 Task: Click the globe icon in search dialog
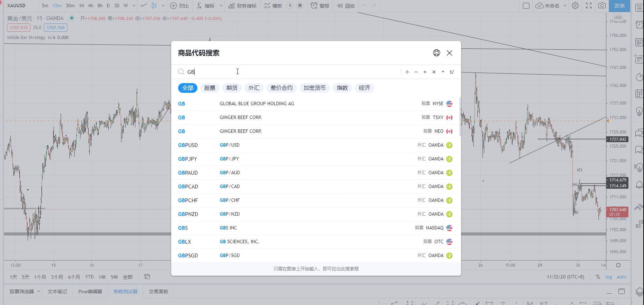pyautogui.click(x=437, y=53)
